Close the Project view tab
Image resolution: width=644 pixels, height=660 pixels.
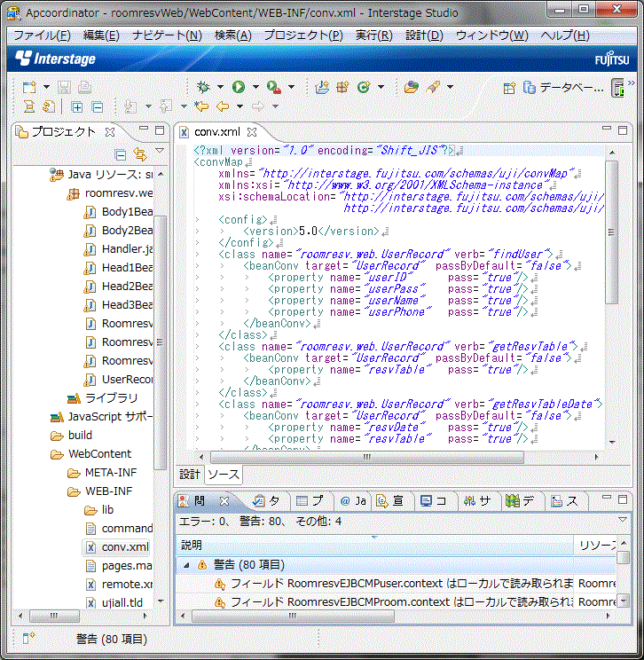[110, 132]
